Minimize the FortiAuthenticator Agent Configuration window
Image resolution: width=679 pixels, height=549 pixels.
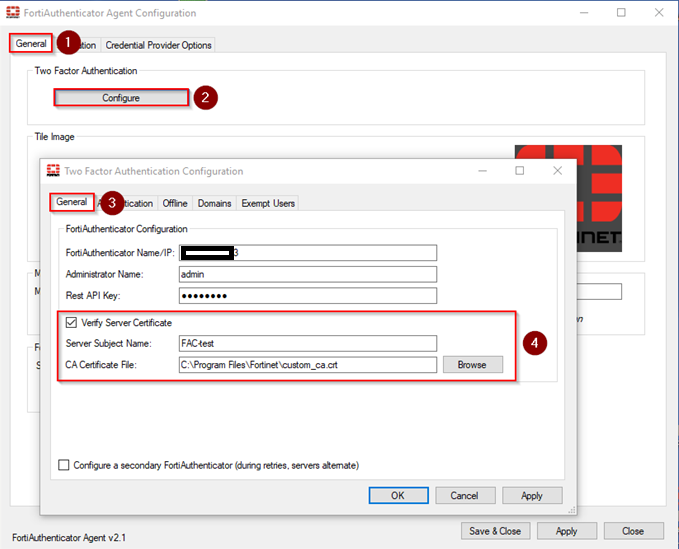point(584,13)
